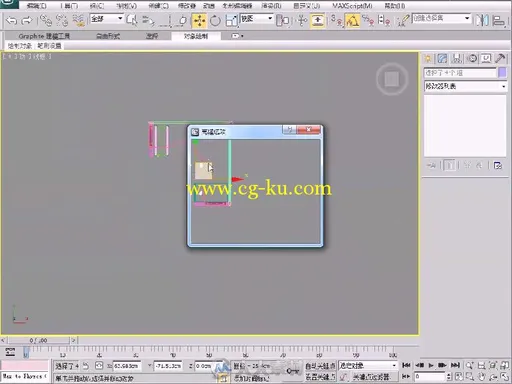Click the current frame number field
Screen dimensions: 512x384
(430, 377)
